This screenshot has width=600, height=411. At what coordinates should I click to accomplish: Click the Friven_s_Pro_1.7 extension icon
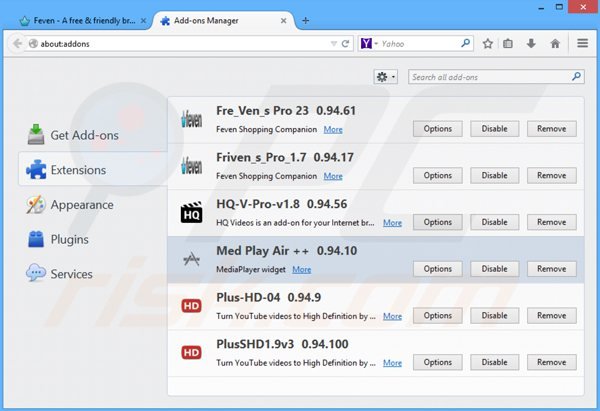(x=191, y=166)
